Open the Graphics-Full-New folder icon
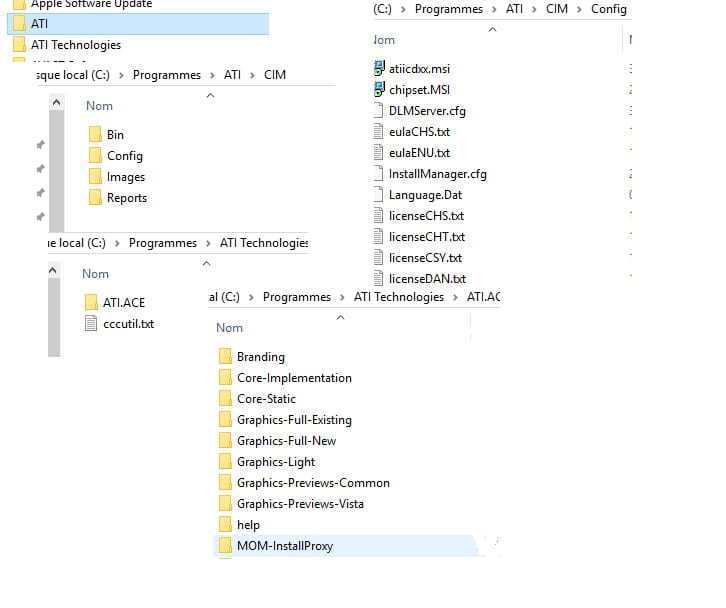 coord(225,440)
